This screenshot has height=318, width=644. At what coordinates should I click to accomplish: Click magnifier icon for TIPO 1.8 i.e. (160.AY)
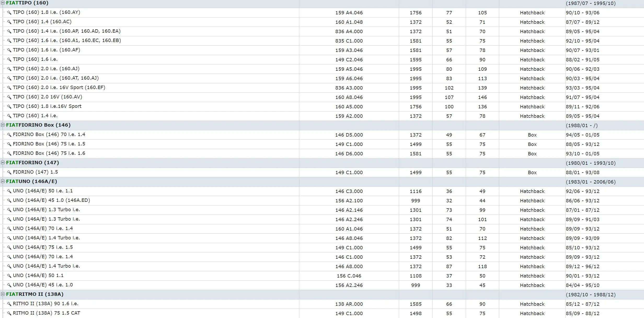click(x=9, y=13)
